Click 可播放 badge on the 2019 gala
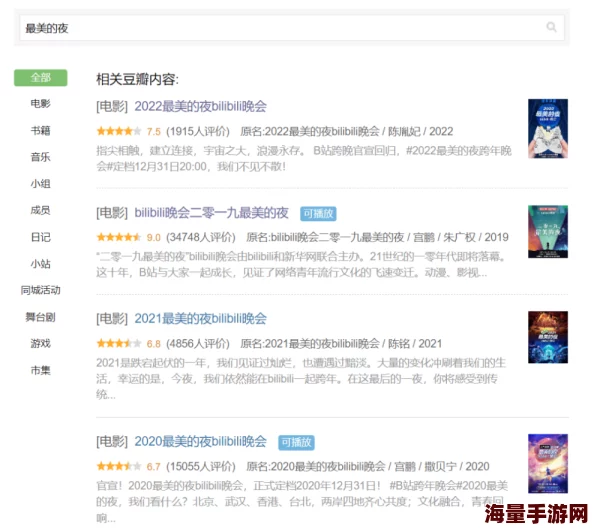Screen dimensions: 594x532 click(318, 214)
